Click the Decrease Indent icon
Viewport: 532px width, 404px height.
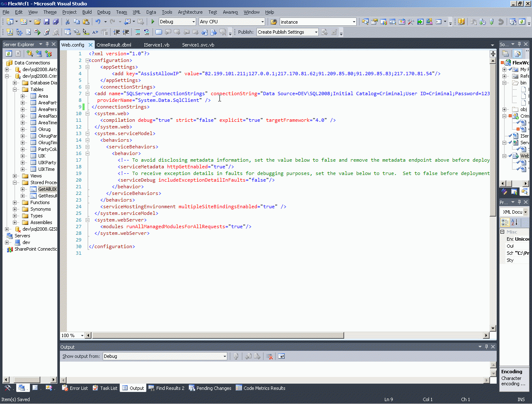(117, 32)
